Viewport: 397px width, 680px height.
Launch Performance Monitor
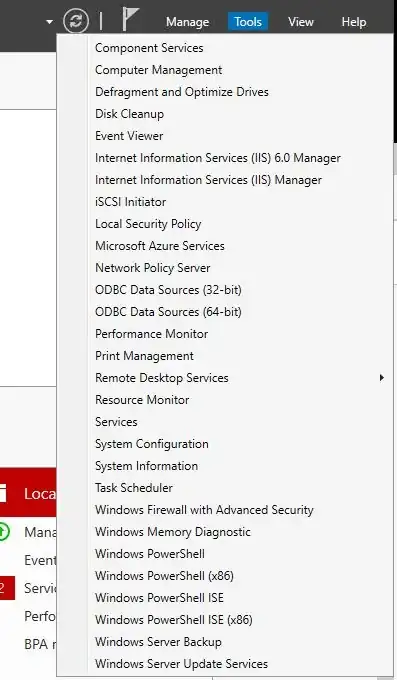[151, 334]
